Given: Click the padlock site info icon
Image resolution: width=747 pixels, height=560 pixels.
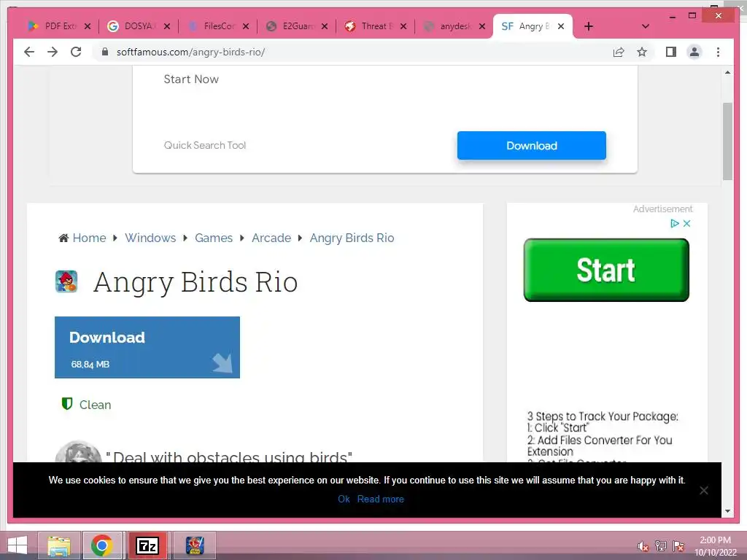Looking at the screenshot, I should click(x=105, y=52).
